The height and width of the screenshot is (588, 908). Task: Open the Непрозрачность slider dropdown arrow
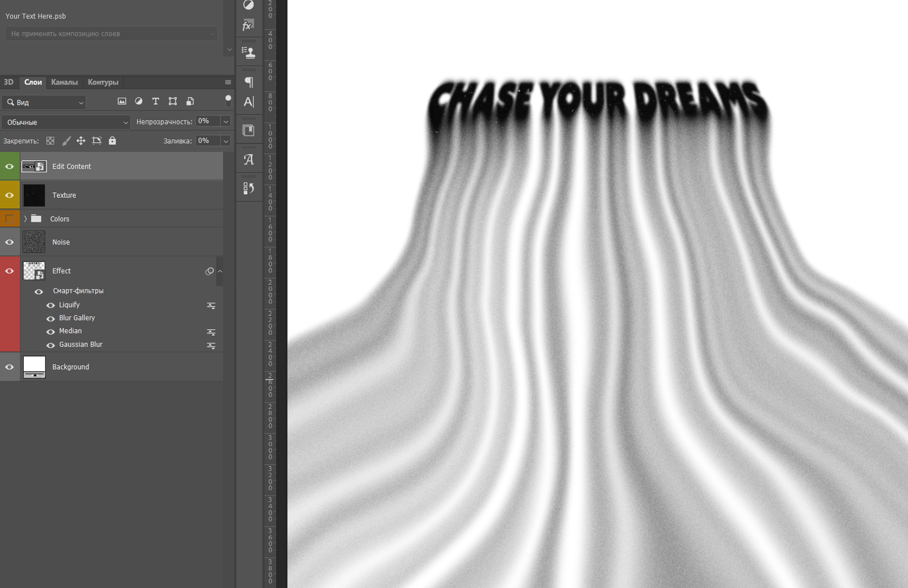[x=226, y=122]
